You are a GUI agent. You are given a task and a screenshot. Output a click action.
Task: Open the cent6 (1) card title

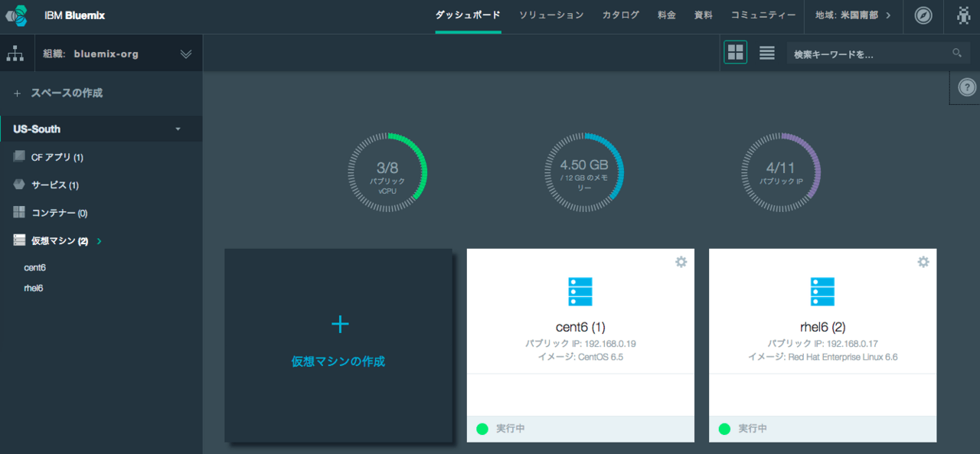[x=580, y=327]
